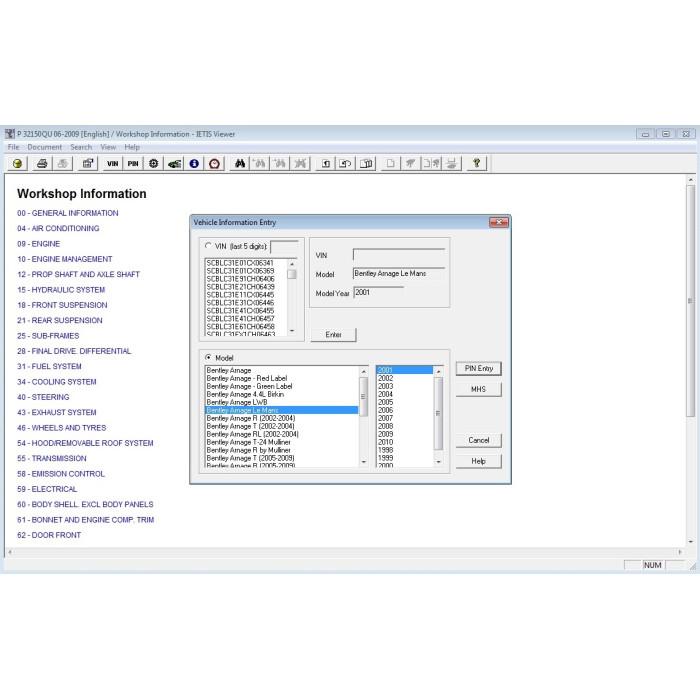Image resolution: width=700 pixels, height=700 pixels.
Task: Open the Help menu
Action: pyautogui.click(x=132, y=147)
